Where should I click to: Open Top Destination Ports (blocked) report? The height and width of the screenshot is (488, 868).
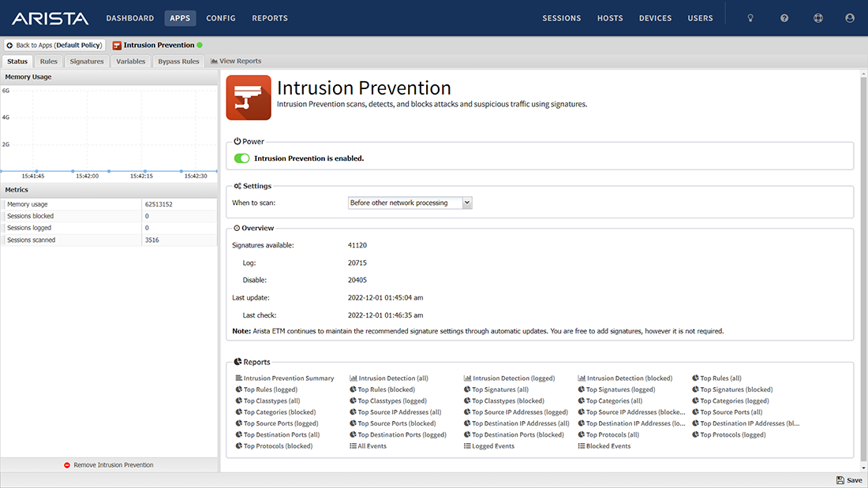coord(514,435)
